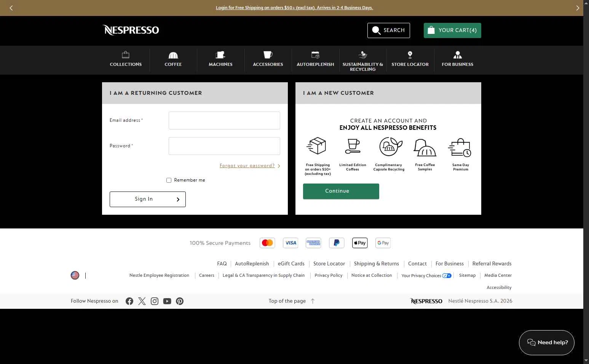
Task: Click Top of the page link
Action: (x=292, y=301)
